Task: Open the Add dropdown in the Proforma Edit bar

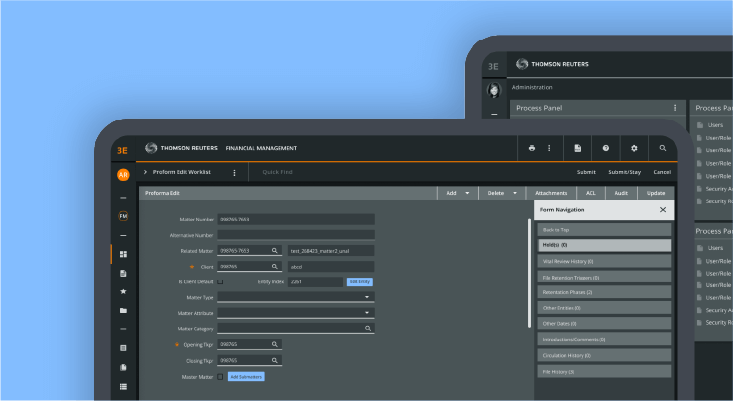Action: point(458,193)
